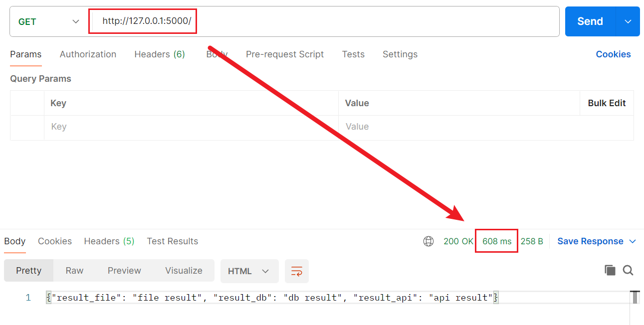Open the Cookies link
Viewport: 644px width, 325px height.
(x=614, y=54)
